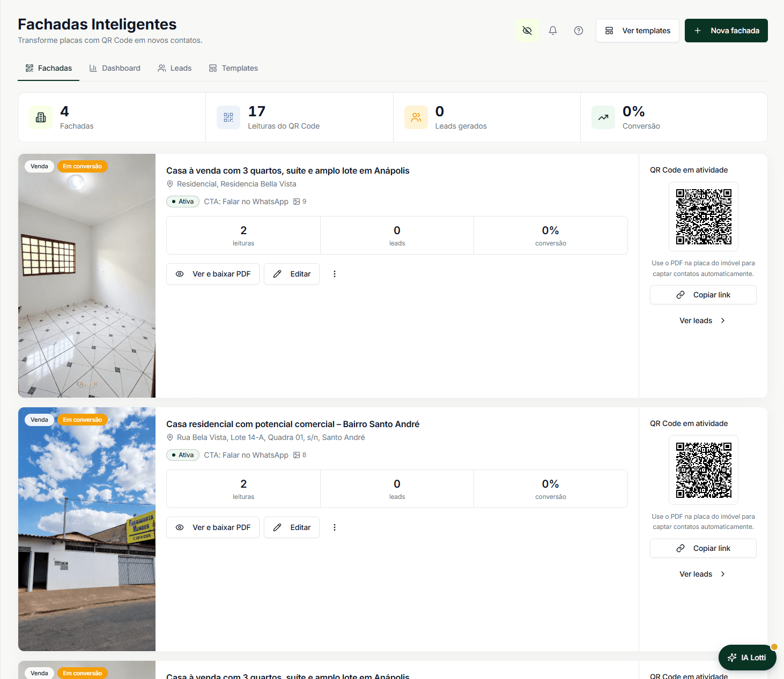
Task: Open title 'Casa à venda com 3 quartos' first listing
Action: (x=288, y=170)
